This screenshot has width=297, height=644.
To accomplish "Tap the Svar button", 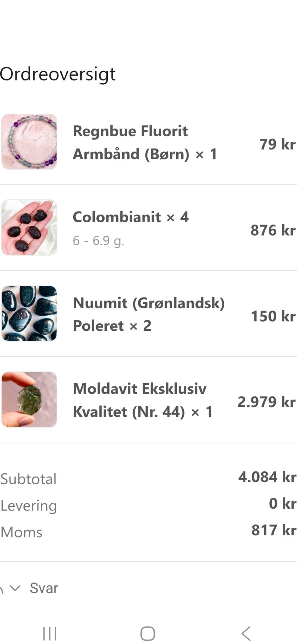I will click(44, 588).
